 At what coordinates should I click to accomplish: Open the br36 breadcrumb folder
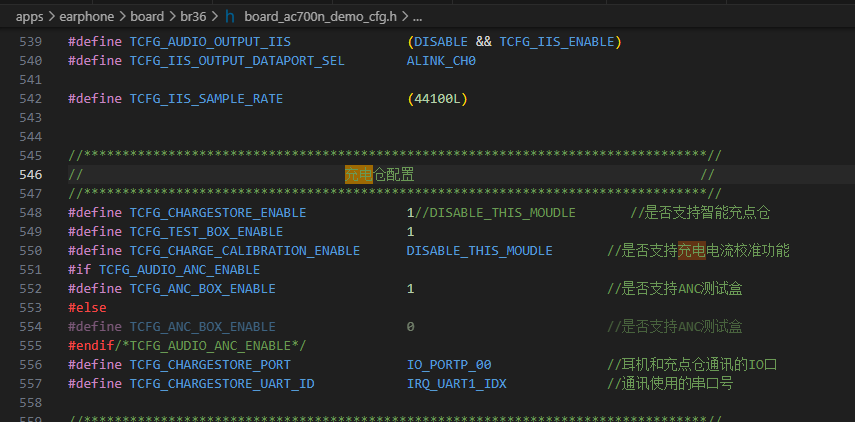click(x=194, y=17)
